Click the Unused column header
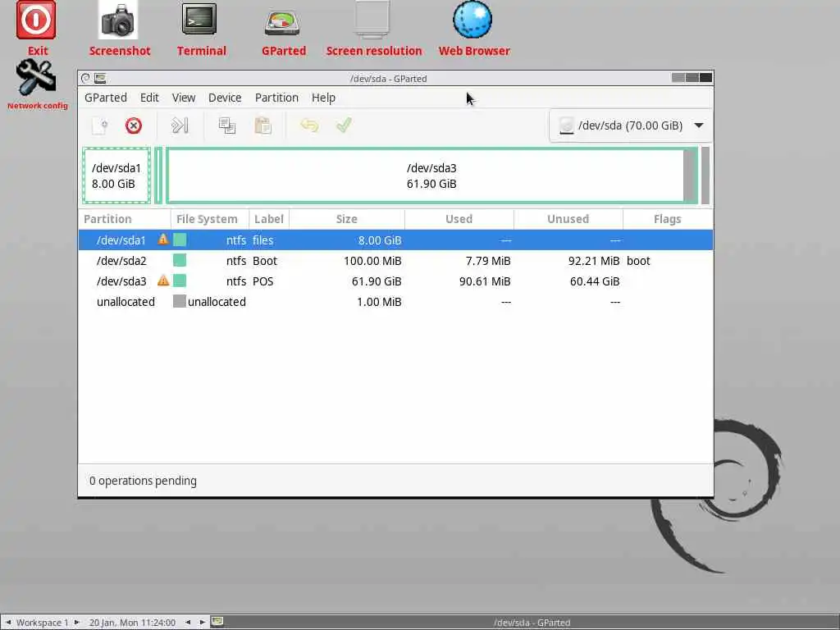 (x=568, y=219)
